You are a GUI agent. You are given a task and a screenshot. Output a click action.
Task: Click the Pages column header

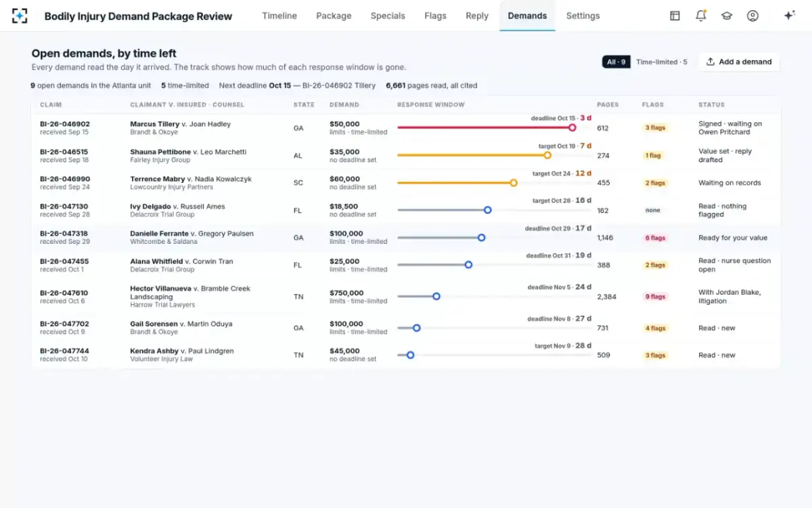click(x=608, y=105)
